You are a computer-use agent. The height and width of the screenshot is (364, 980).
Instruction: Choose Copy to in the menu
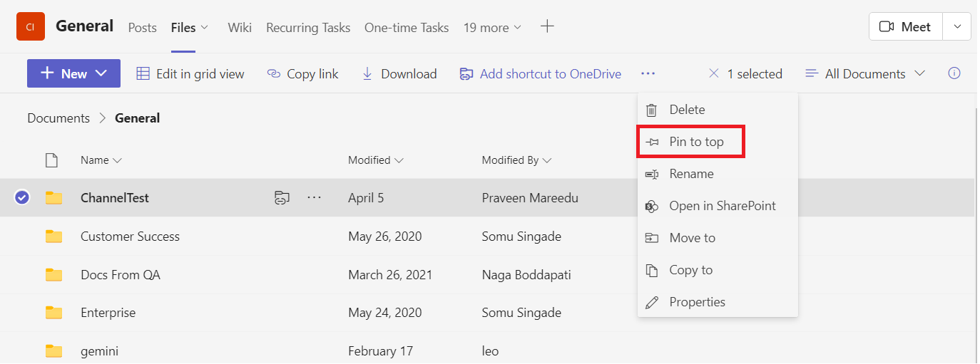pyautogui.click(x=718, y=270)
